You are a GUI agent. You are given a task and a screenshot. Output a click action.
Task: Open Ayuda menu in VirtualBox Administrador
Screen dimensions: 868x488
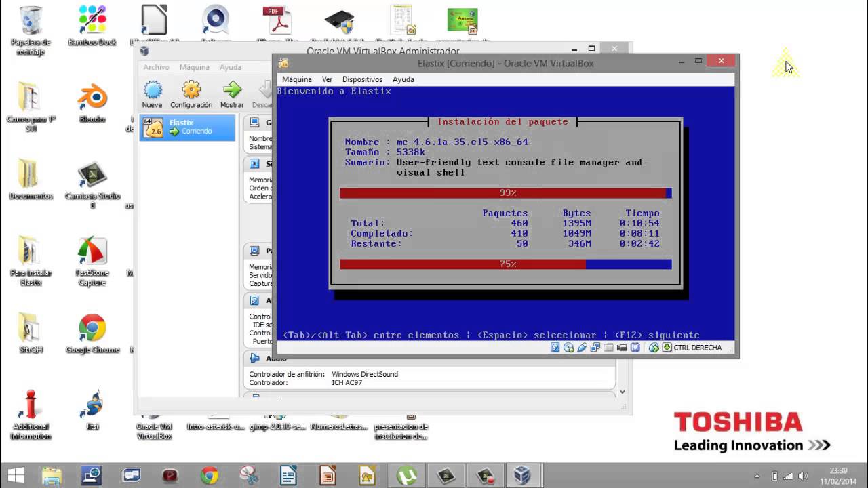point(231,67)
